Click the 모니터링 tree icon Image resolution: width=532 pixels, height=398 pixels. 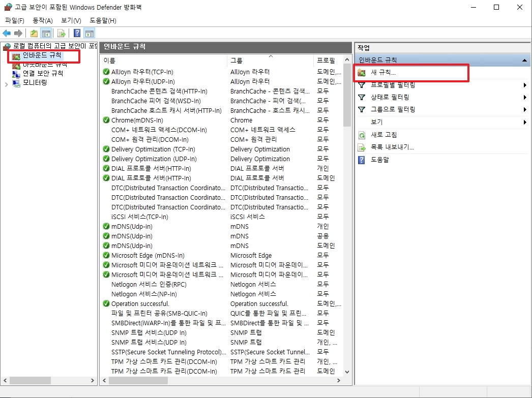(16, 83)
